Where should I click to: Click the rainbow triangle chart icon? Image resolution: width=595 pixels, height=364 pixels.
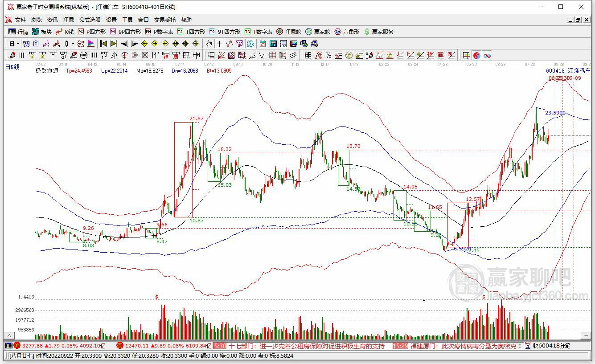(91, 44)
